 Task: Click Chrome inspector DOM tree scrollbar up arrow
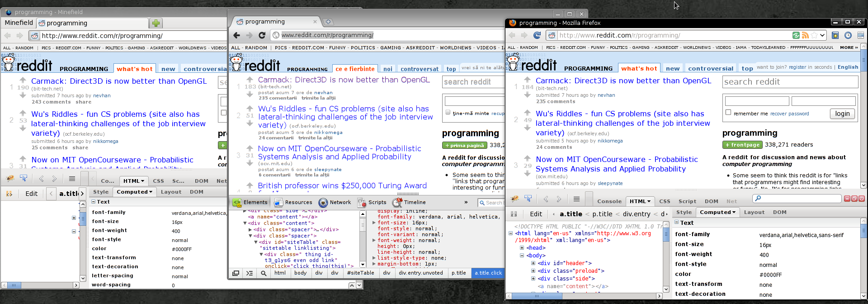(x=363, y=214)
